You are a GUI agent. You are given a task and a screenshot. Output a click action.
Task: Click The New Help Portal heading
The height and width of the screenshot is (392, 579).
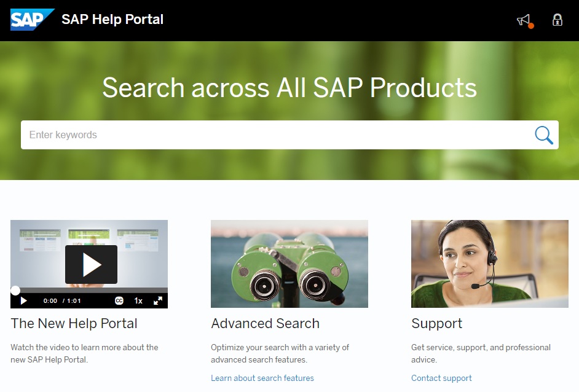pyautogui.click(x=74, y=324)
